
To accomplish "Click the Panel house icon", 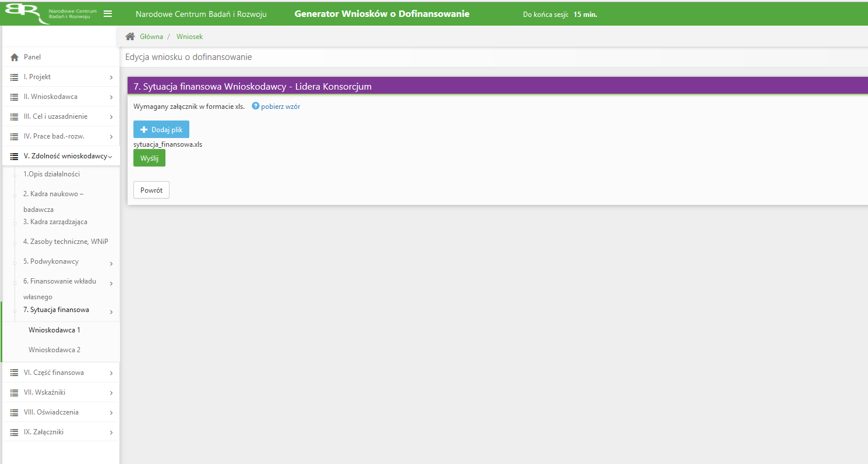I will click(x=15, y=57).
